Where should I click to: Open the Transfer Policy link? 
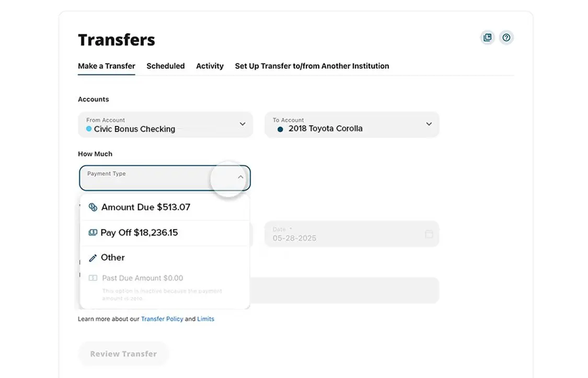tap(162, 318)
